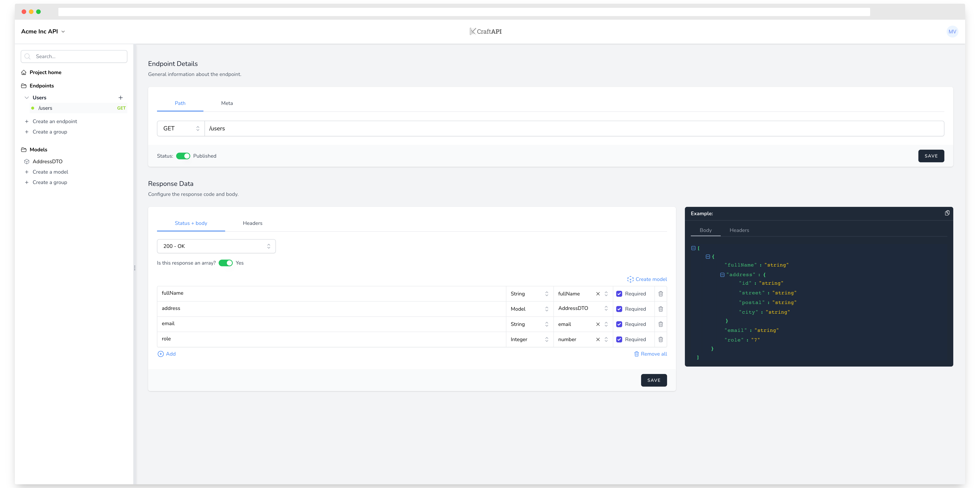Click the Create model icon above the fields table
The width and height of the screenshot is (980, 488).
pos(630,279)
